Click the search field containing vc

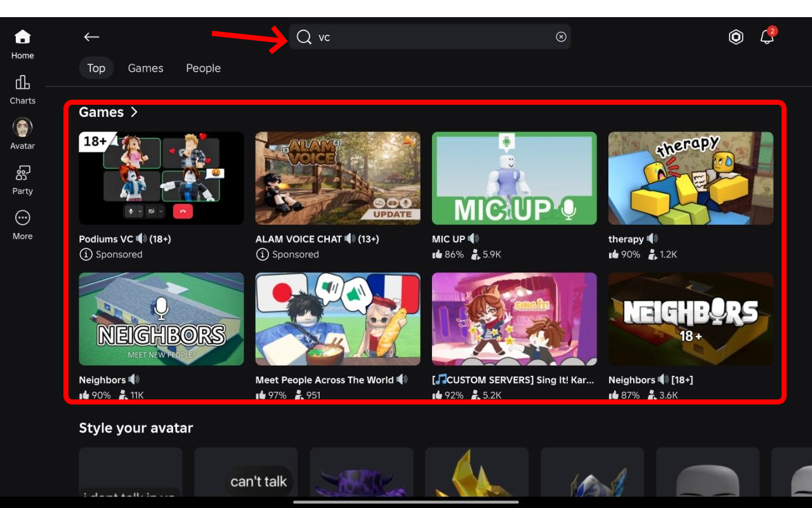(430, 37)
